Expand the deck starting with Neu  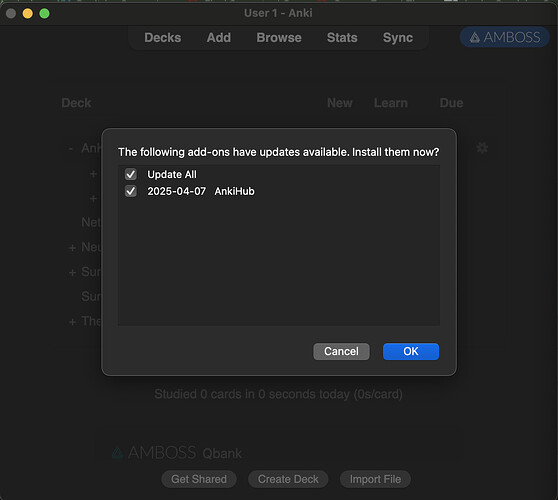click(x=72, y=248)
